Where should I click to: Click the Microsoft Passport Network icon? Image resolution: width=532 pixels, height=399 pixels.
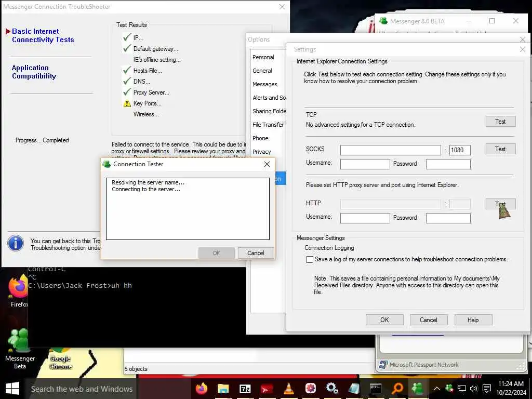coord(383,365)
